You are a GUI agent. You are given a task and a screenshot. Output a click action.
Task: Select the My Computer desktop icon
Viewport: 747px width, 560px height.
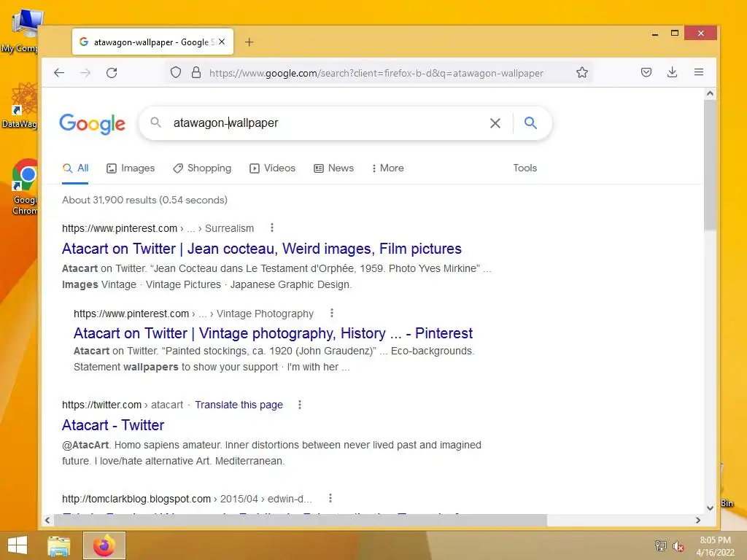[x=21, y=31]
